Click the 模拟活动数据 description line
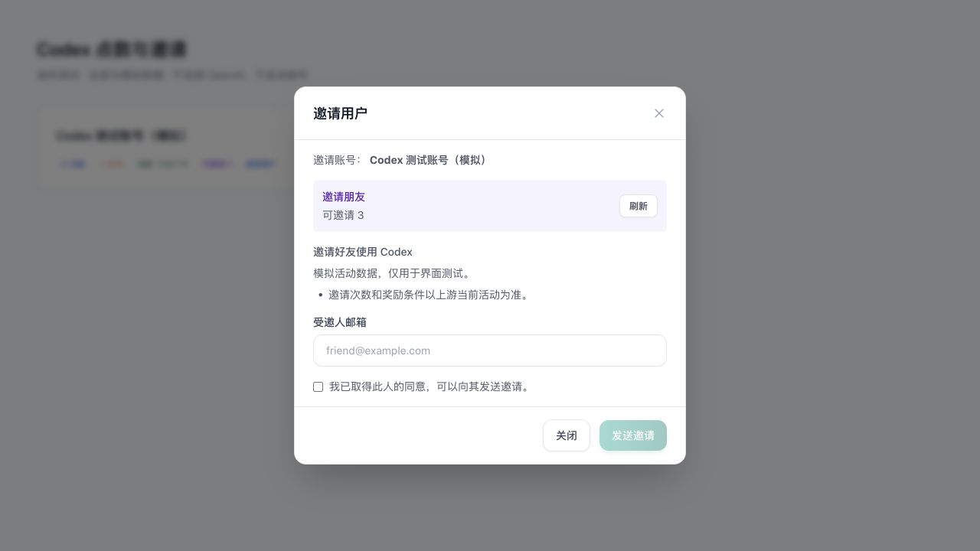This screenshot has height=551, width=980. pyautogui.click(x=394, y=273)
